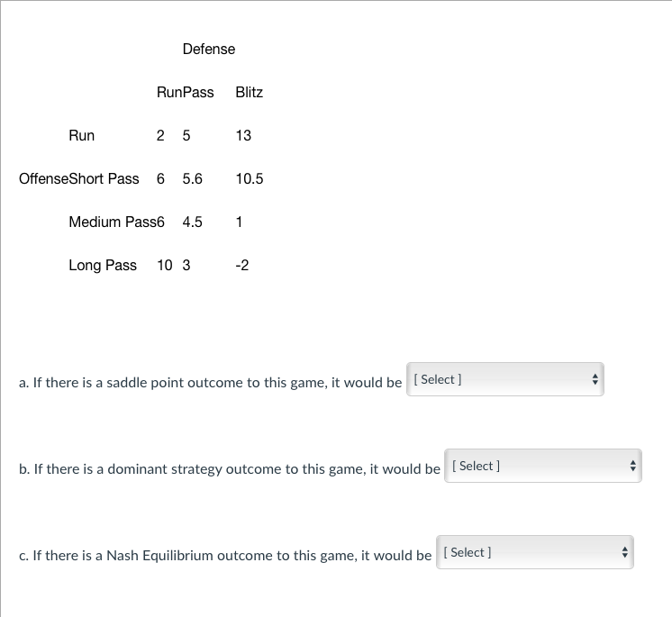Viewport: 672px width, 617px height.
Task: Click the -2 payoff in Long Pass row
Action: [x=242, y=265]
